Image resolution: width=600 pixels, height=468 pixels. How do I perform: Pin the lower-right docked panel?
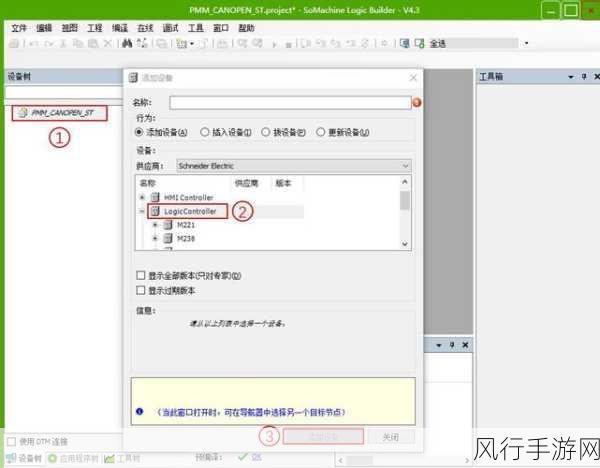(452, 345)
